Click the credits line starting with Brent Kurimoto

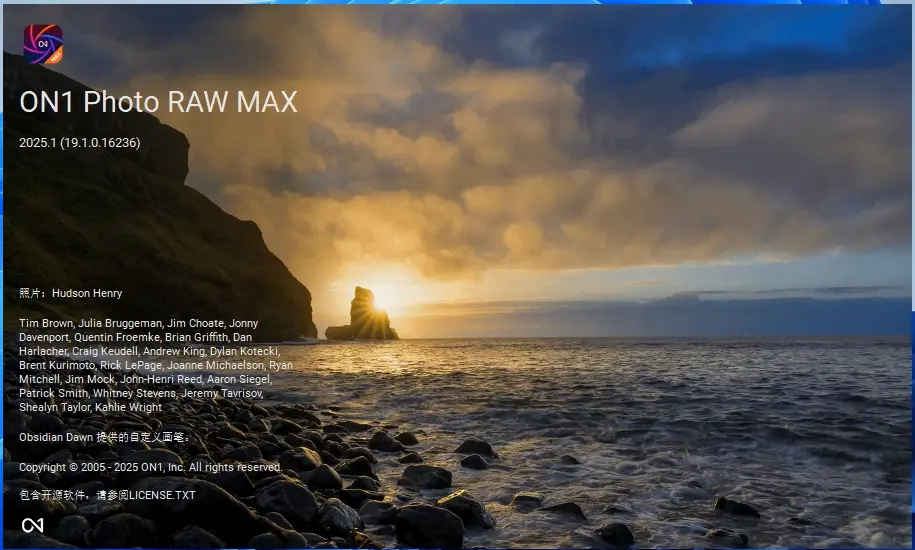[156, 365]
